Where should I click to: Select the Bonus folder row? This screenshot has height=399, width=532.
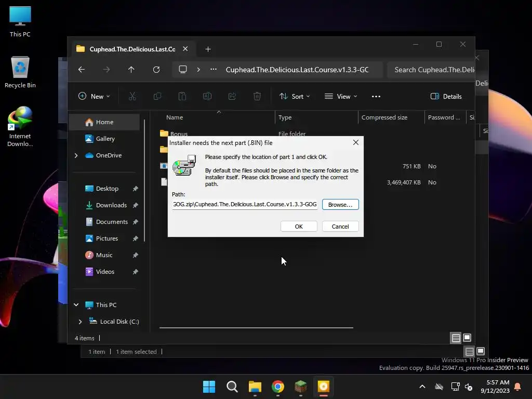[x=179, y=134]
